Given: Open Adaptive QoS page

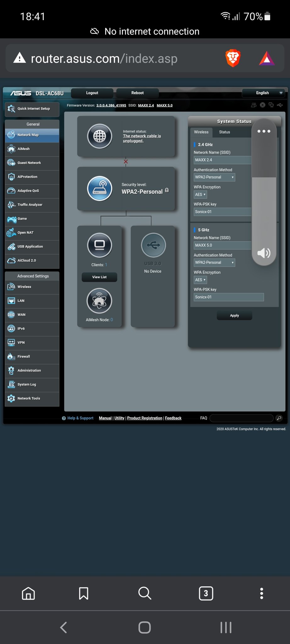Looking at the screenshot, I should pos(32,191).
